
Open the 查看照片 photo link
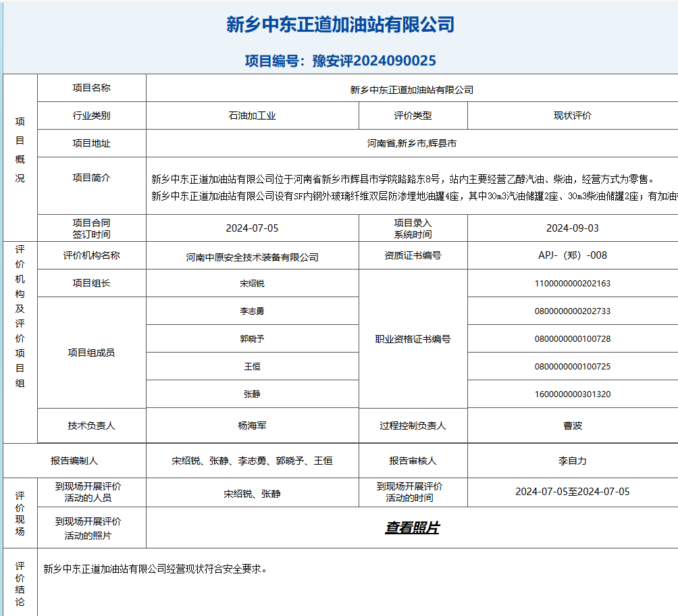(x=412, y=528)
